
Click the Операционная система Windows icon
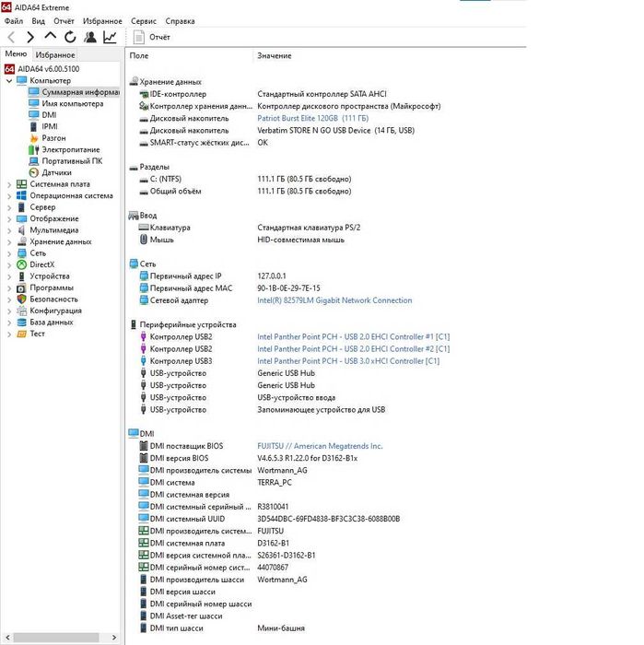(21, 195)
